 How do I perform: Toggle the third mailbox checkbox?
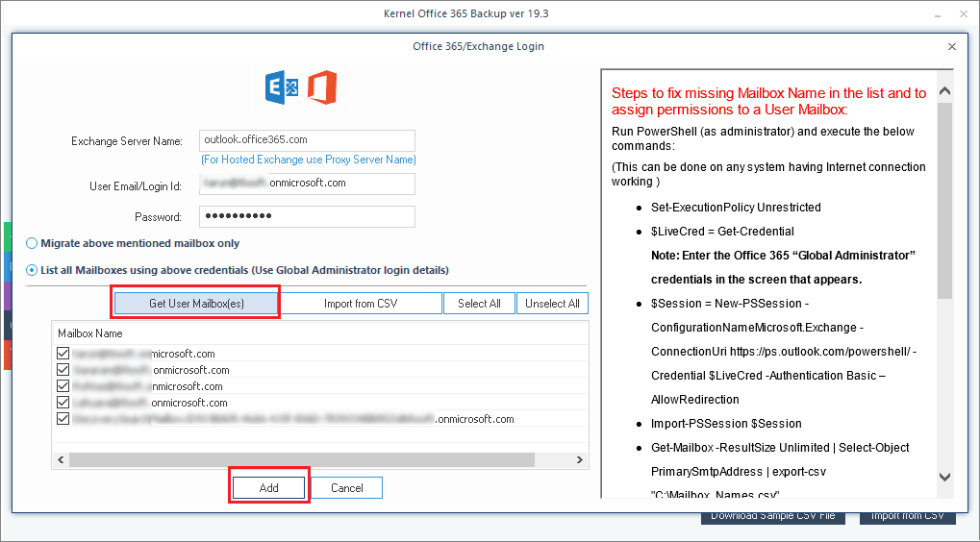(x=63, y=386)
